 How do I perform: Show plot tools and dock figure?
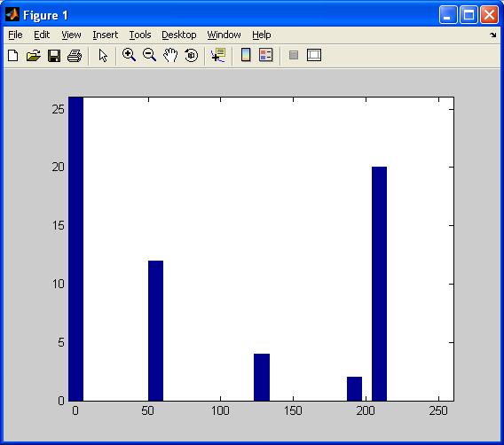click(x=314, y=55)
